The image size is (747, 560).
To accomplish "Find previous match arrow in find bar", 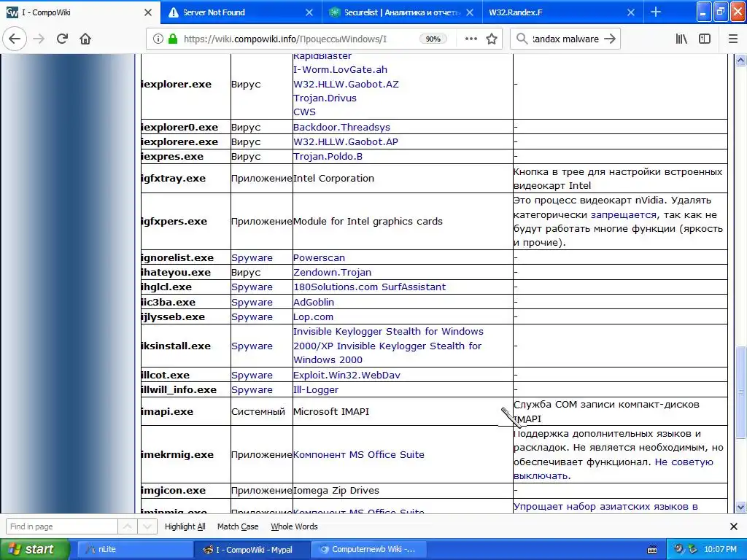I will point(128,526).
